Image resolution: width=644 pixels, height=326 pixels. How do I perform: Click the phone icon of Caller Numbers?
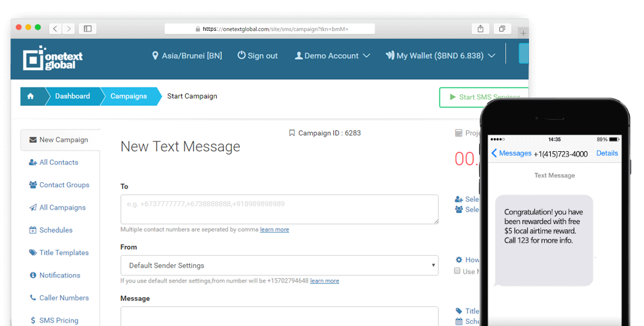pos(33,298)
